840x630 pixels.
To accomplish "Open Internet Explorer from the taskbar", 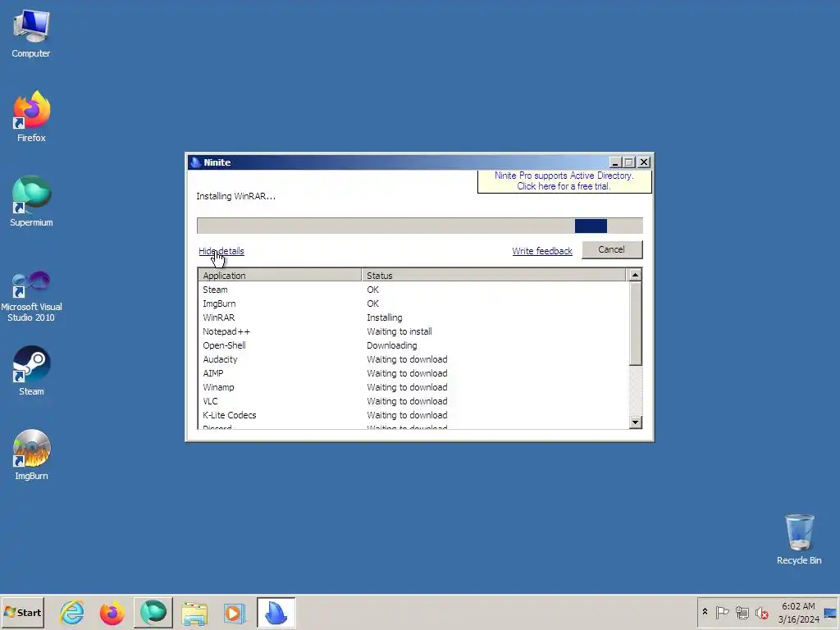I will (72, 612).
